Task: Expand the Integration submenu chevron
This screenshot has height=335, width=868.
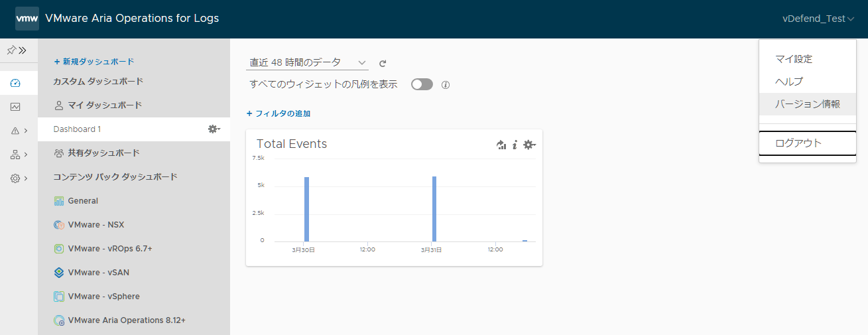Action: 25,155
